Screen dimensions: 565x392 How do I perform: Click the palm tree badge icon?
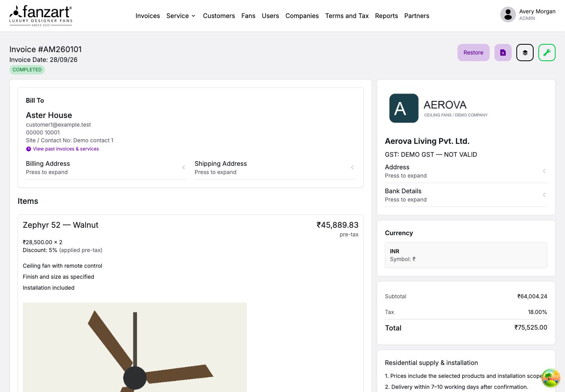coord(551,378)
